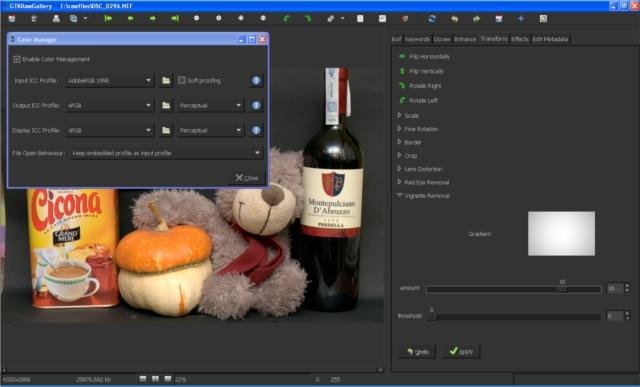Go to previous image with green left arrow
The height and width of the screenshot is (387, 640).
pyautogui.click(x=131, y=19)
